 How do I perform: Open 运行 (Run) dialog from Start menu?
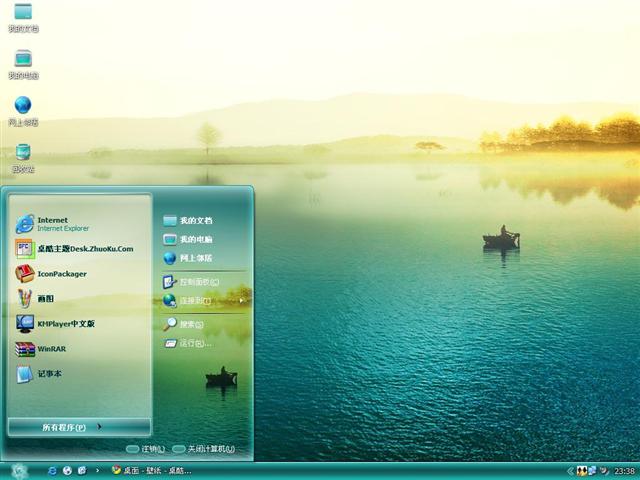(x=194, y=343)
